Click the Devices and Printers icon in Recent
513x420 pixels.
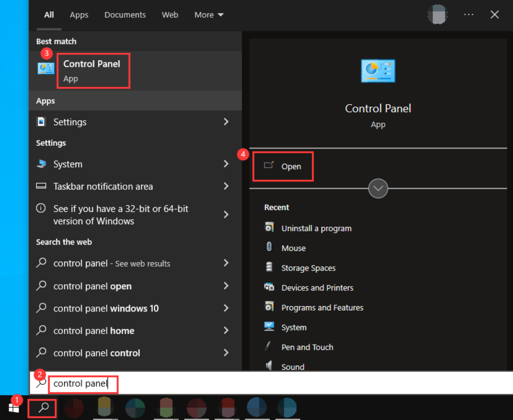(x=269, y=287)
